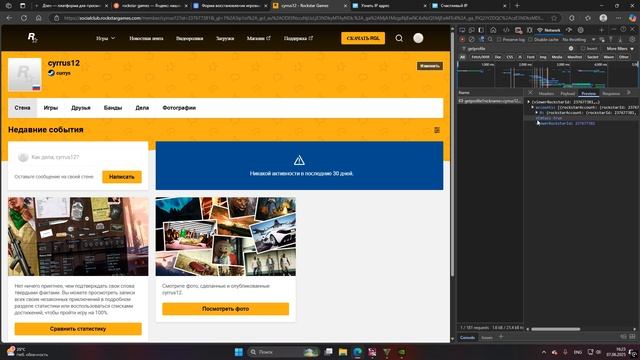Open the user avatar menu in header
This screenshot has height=360, width=640.
418,38
